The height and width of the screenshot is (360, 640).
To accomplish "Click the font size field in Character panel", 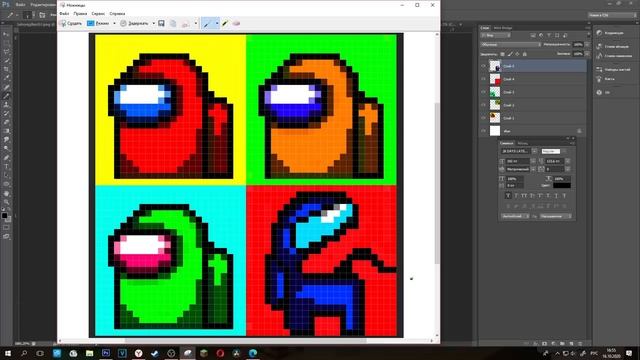I will pos(517,161).
